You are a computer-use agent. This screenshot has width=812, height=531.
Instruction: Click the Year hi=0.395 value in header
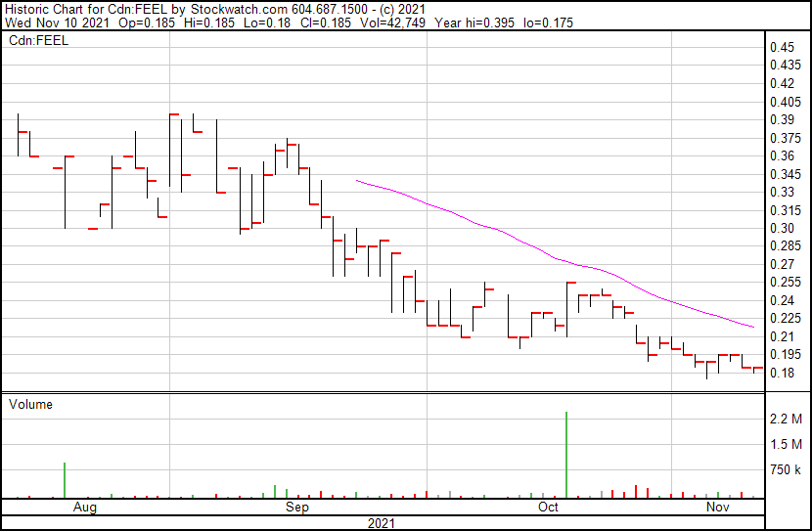point(474,22)
